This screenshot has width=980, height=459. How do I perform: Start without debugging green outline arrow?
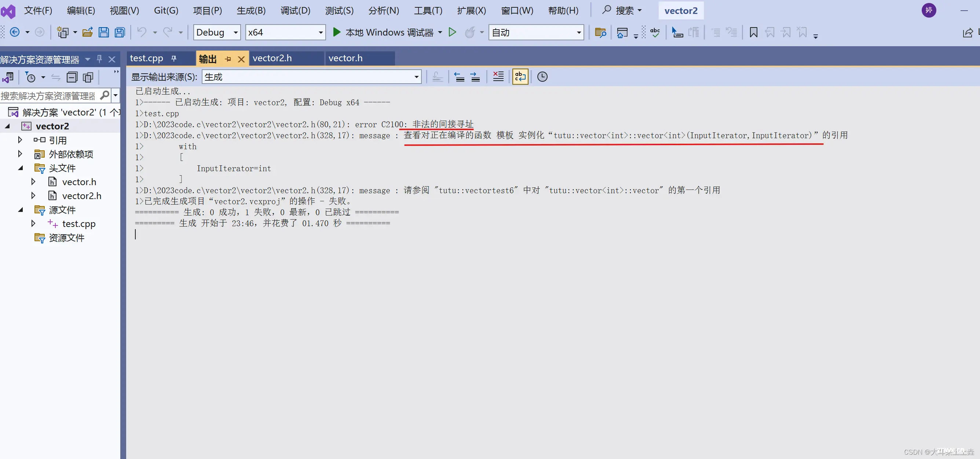tap(452, 32)
